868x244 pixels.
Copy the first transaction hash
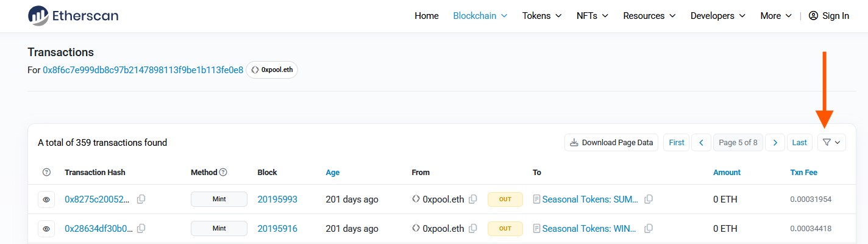pyautogui.click(x=141, y=199)
